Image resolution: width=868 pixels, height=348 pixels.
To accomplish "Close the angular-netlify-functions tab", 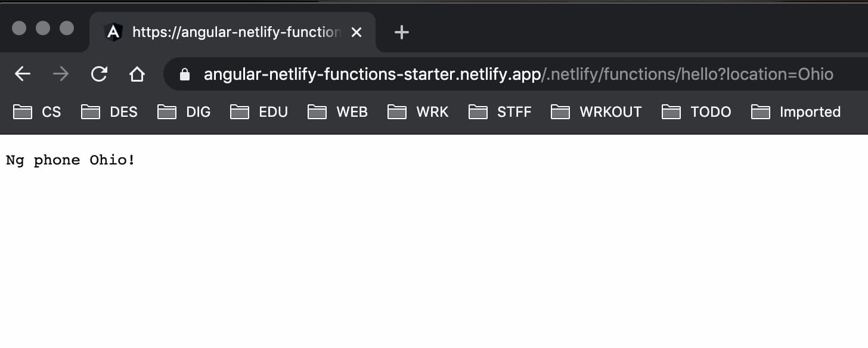I will point(356,32).
